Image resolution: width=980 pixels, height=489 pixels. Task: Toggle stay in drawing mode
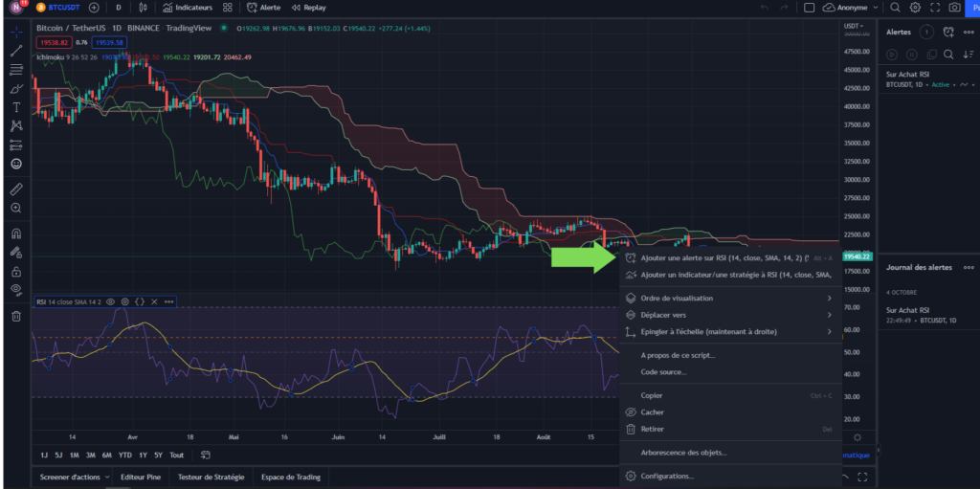point(16,253)
